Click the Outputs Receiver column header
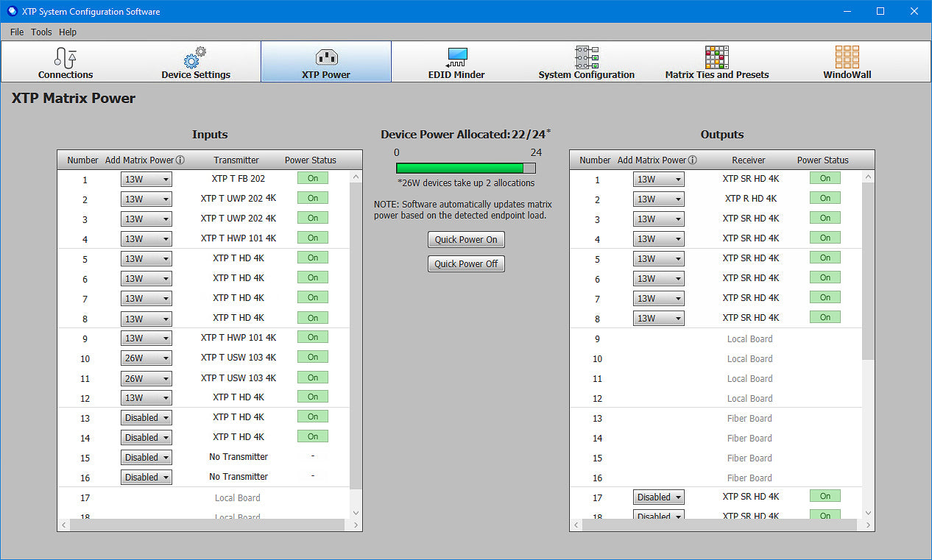Image resolution: width=932 pixels, height=560 pixels. (x=749, y=160)
